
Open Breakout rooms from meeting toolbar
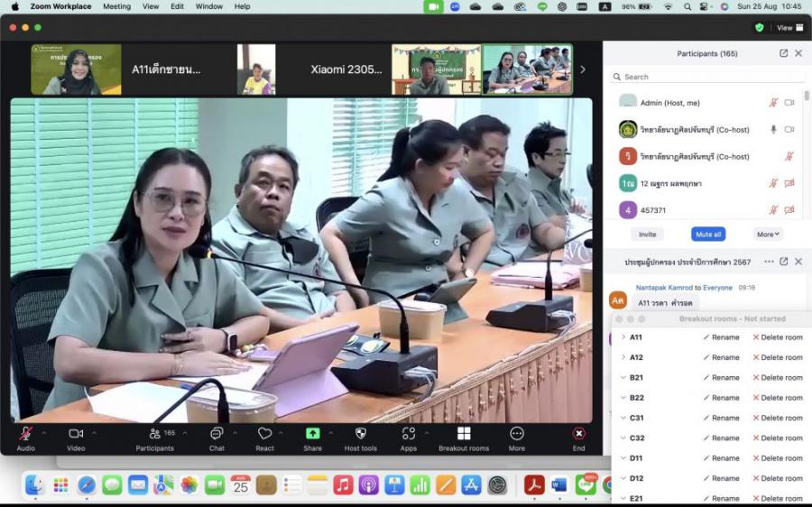coord(464,434)
